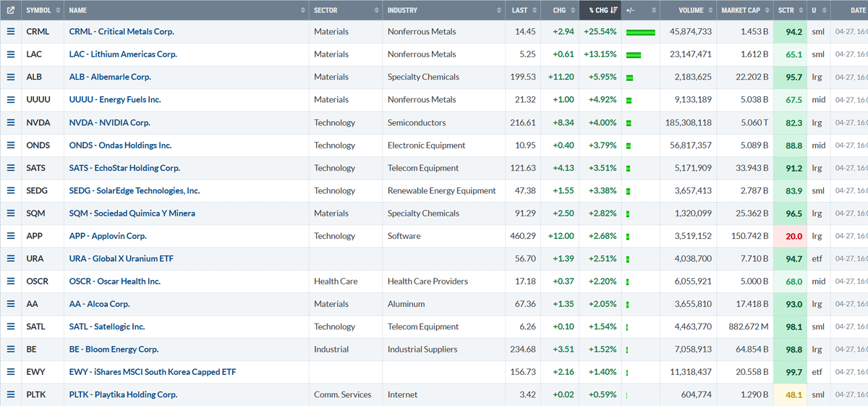Open the row menu icon for CRML
Image resolution: width=868 pixels, height=406 pixels.
click(11, 32)
